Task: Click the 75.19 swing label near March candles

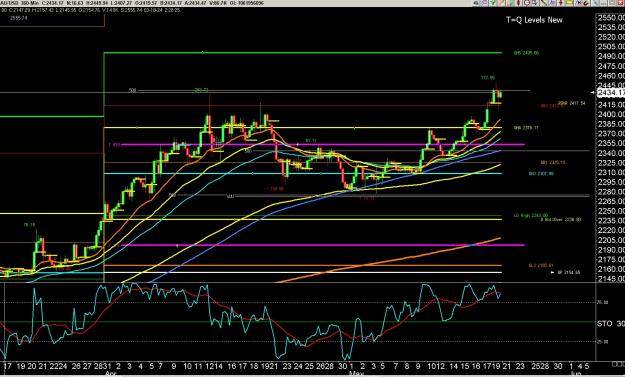Action: pos(29,225)
